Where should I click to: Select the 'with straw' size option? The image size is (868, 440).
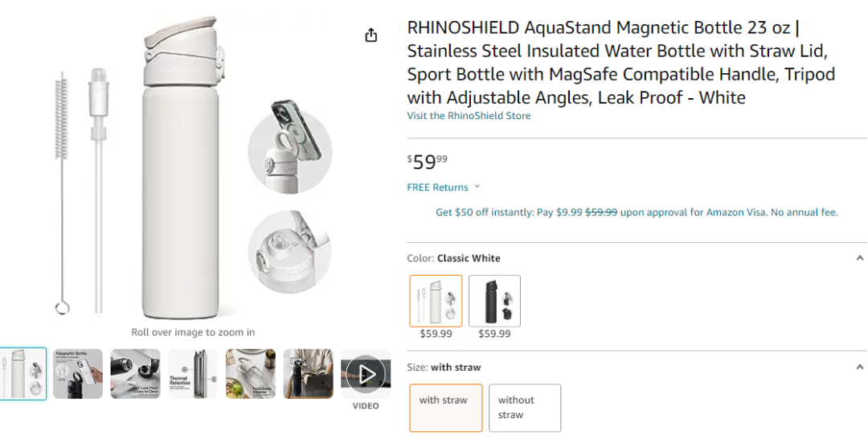pos(443,407)
